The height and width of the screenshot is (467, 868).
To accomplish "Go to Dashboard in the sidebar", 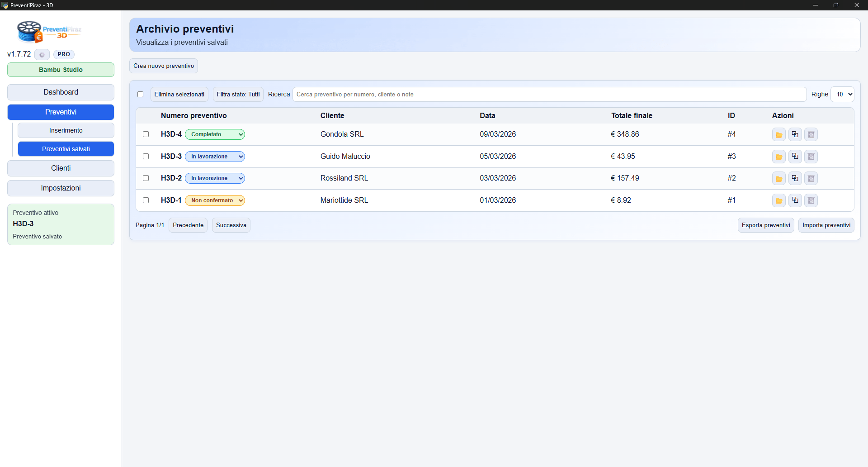I will click(x=61, y=92).
